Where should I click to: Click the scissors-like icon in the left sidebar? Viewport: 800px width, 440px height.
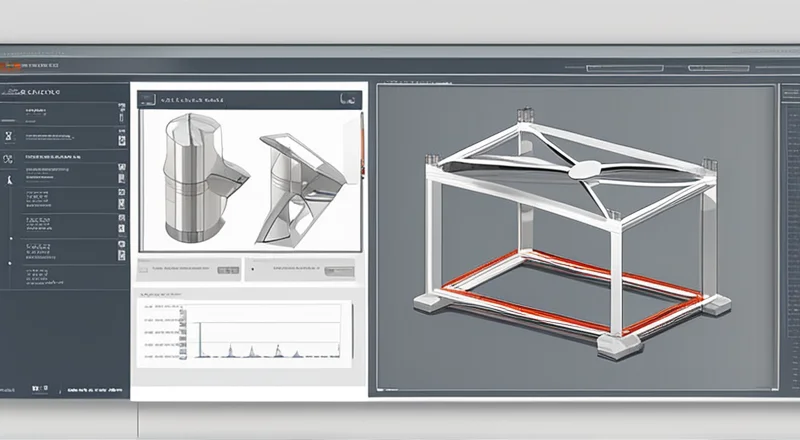click(9, 158)
